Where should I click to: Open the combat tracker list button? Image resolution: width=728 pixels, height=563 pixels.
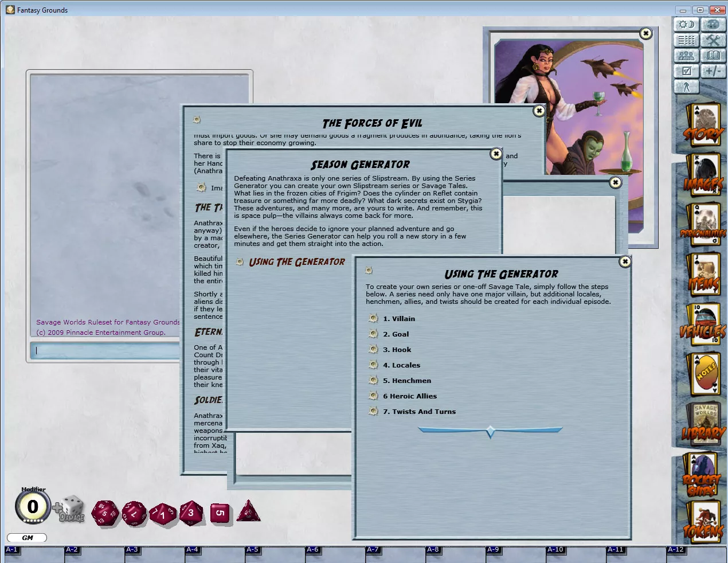686,40
